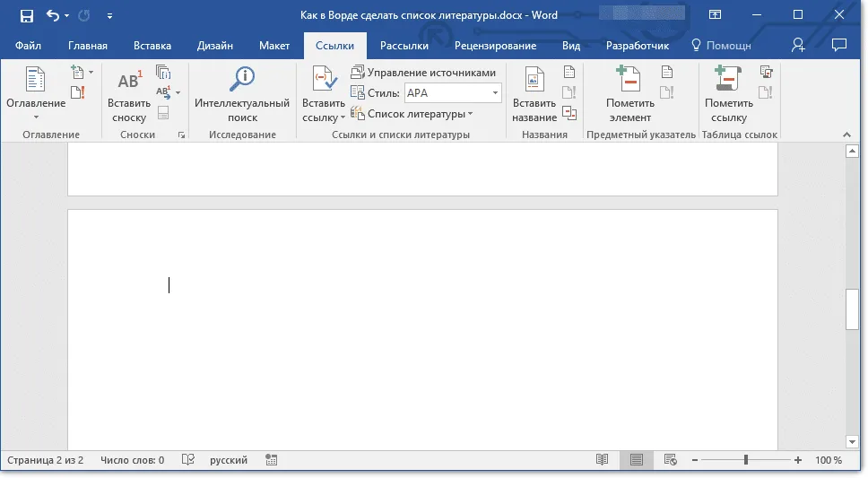Switch to Read Mode view
This screenshot has width=868, height=478.
(x=602, y=460)
